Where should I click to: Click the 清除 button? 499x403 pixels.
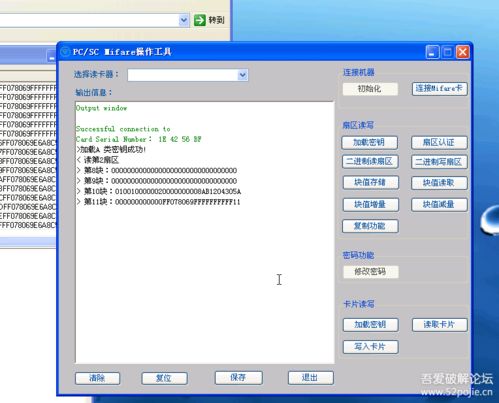click(x=98, y=378)
